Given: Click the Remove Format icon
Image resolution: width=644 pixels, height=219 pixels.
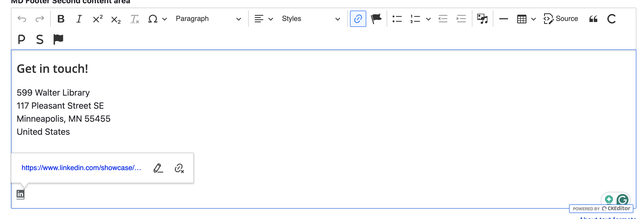Looking at the screenshot, I should click(x=135, y=19).
